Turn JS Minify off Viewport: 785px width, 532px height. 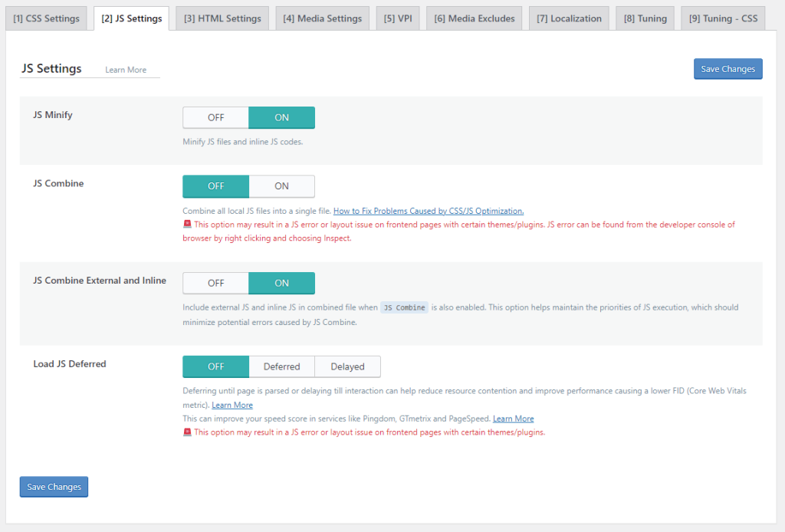(216, 117)
